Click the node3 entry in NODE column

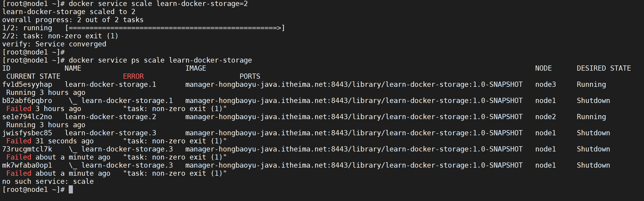click(545, 84)
